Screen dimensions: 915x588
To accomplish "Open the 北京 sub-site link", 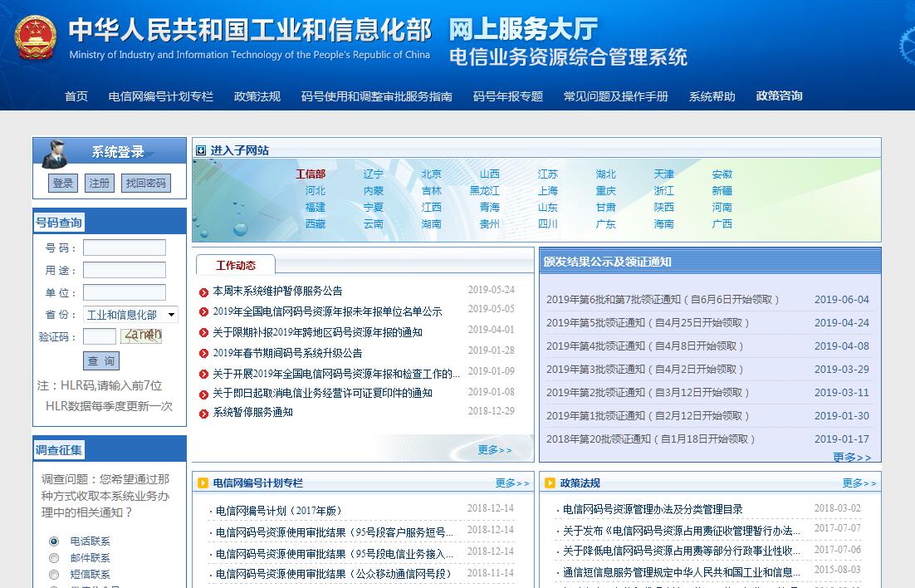I will point(431,174).
